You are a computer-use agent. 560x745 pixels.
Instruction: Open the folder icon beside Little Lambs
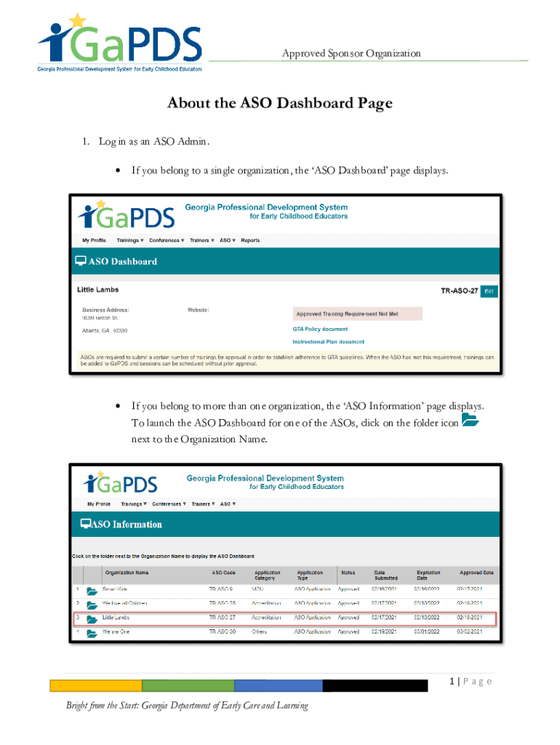point(92,619)
